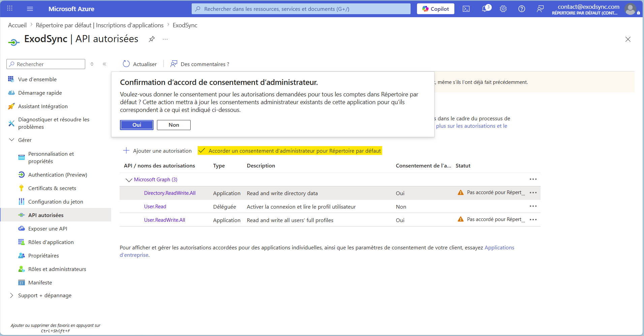Pin the ExodSync blade with pin icon

(152, 39)
